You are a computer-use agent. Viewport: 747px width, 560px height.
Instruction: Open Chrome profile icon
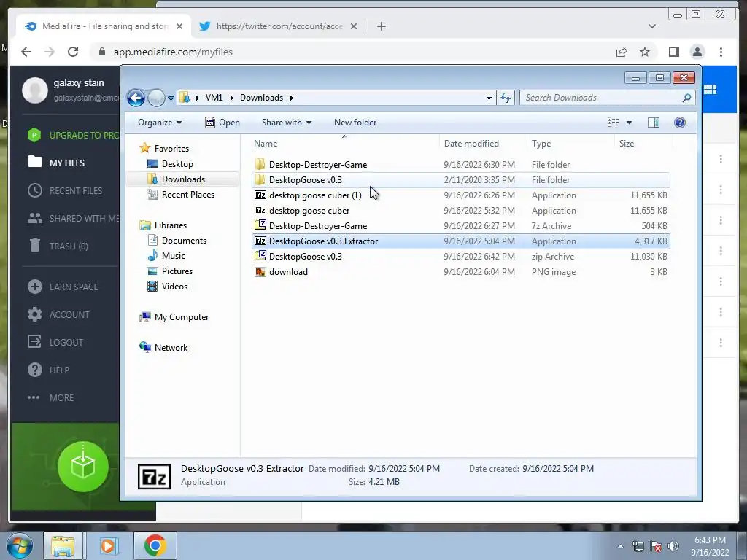697,52
